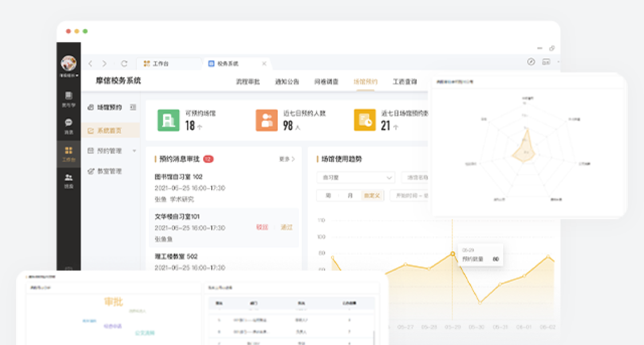Click the 18 venue count value
The image size is (644, 345).
tap(189, 126)
